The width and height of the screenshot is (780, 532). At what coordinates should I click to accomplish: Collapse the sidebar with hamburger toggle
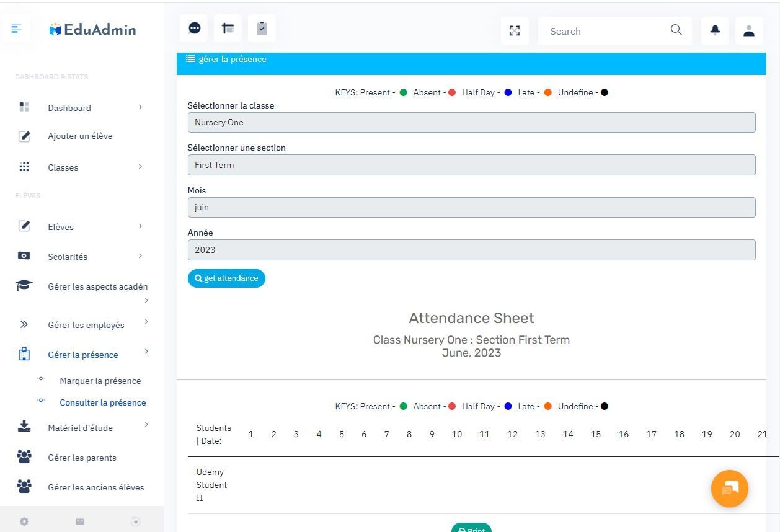(17, 29)
